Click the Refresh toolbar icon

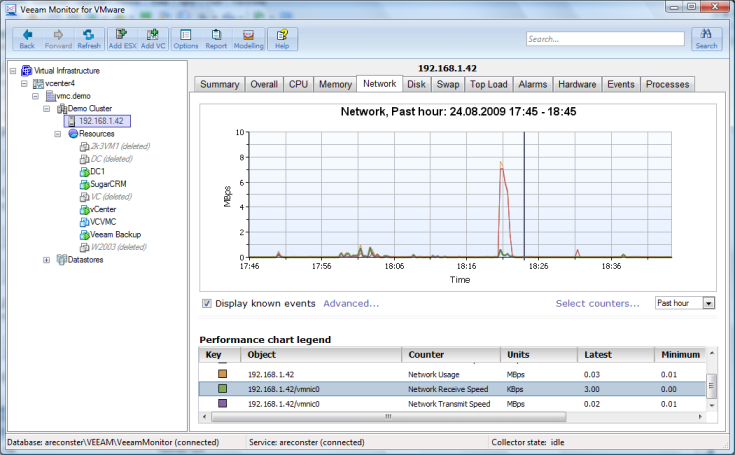pyautogui.click(x=89, y=38)
